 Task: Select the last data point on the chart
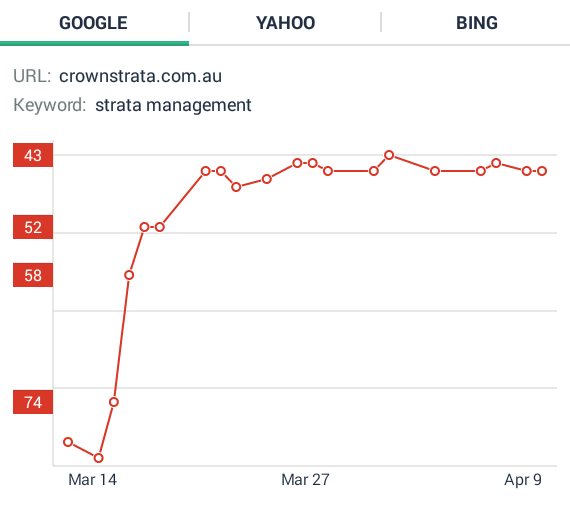(x=542, y=171)
